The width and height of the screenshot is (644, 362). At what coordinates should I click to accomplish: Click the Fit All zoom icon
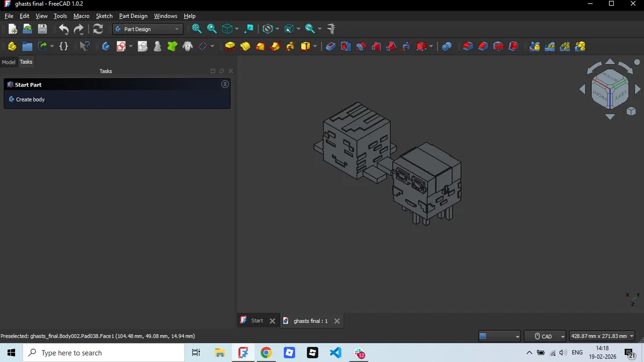pyautogui.click(x=197, y=29)
